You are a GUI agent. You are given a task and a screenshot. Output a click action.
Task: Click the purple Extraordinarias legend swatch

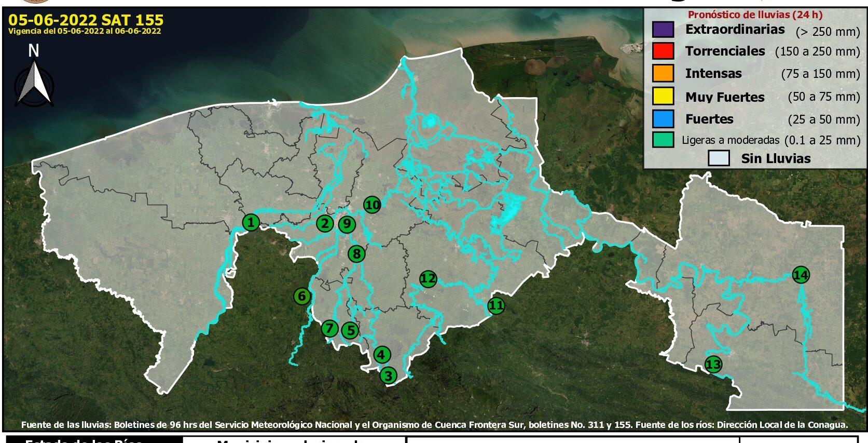663,30
